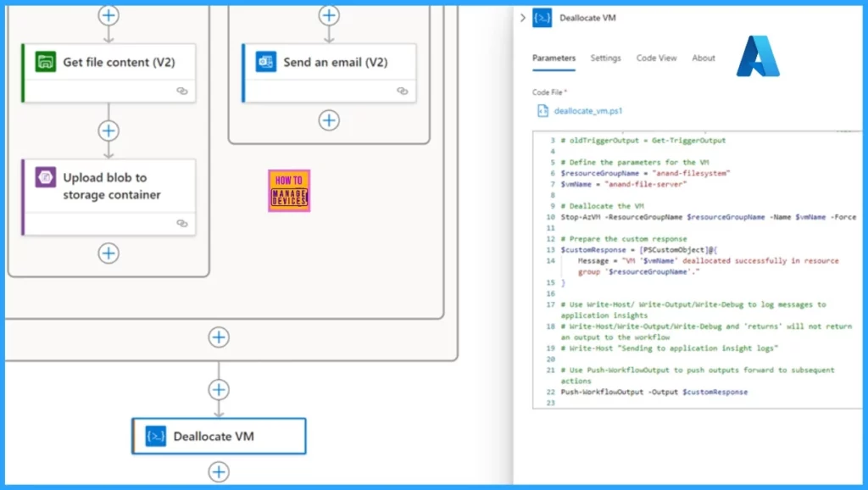The height and width of the screenshot is (490, 868).
Task: Switch to the Parameters tab
Action: [x=554, y=58]
